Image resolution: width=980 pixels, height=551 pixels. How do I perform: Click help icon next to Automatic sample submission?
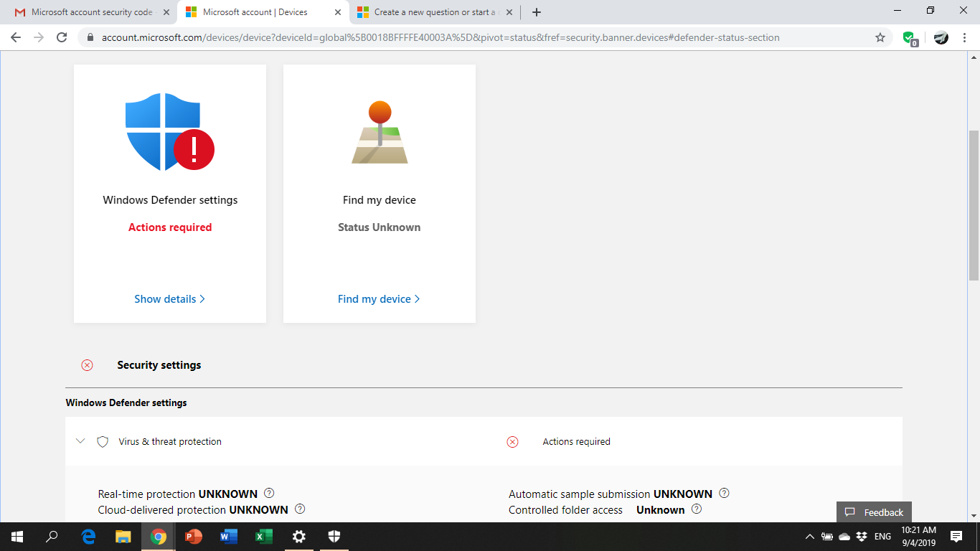[724, 493]
